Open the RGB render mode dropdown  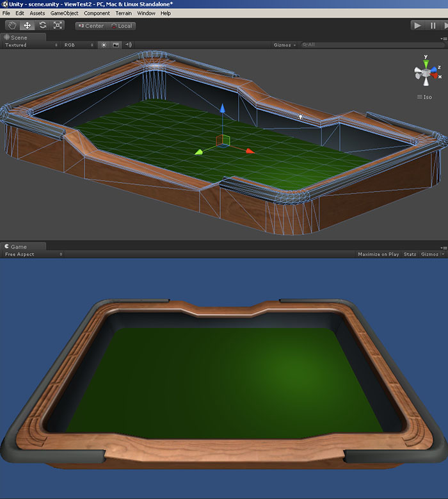click(x=79, y=45)
